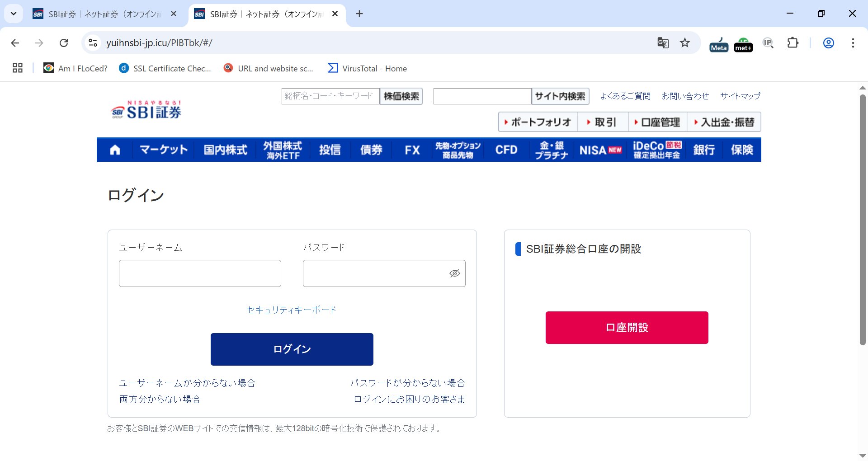
Task: Click the translate page icon
Action: tap(663, 43)
